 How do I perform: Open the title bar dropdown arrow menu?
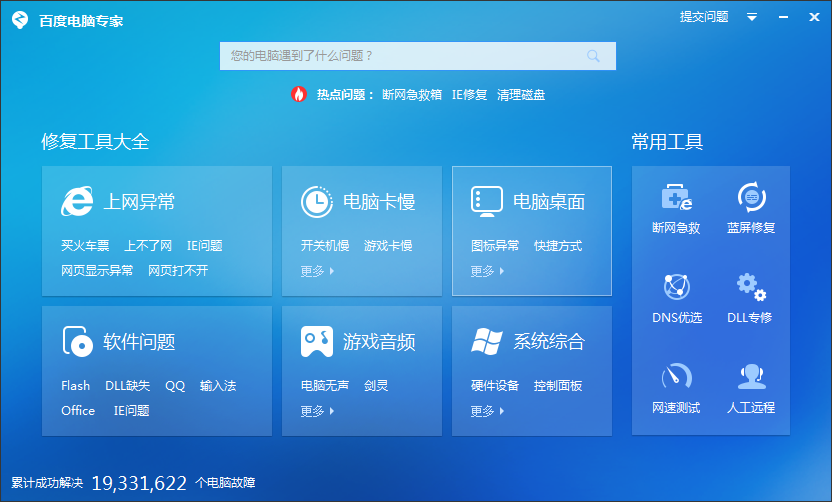tap(752, 17)
